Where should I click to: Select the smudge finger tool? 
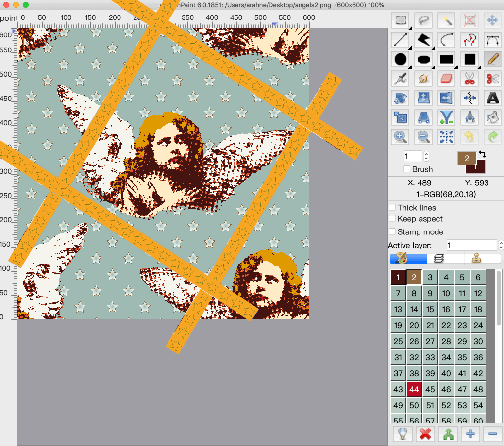click(x=424, y=79)
